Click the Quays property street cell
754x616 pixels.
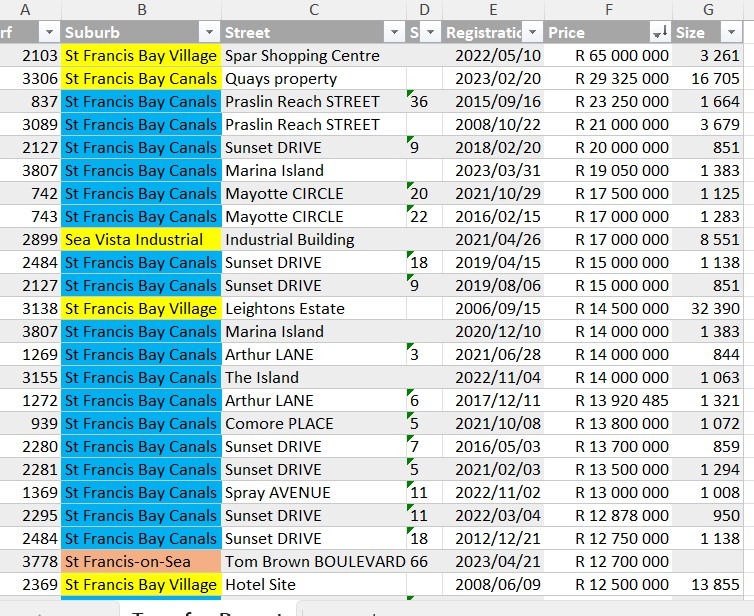click(281, 79)
